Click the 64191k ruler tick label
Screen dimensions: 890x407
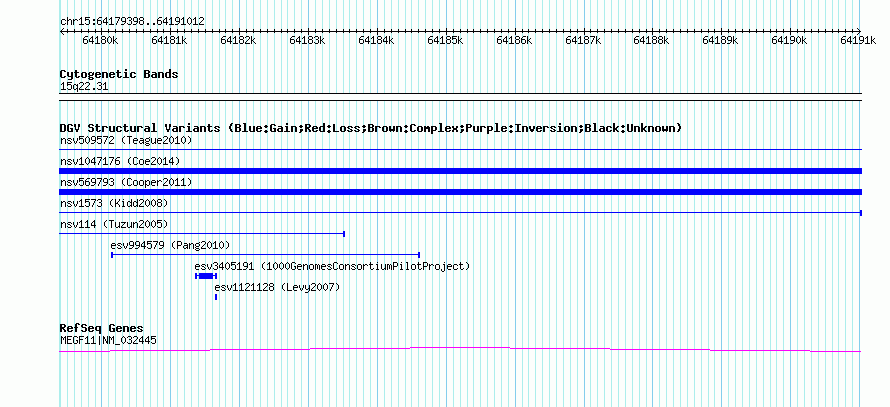[x=858, y=40]
